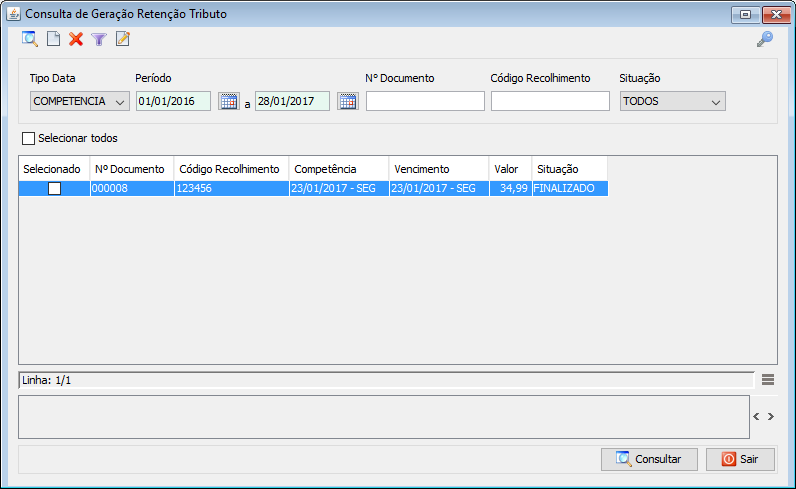Select the FINALIZADO status cell
This screenshot has width=796, height=489.
pos(570,188)
